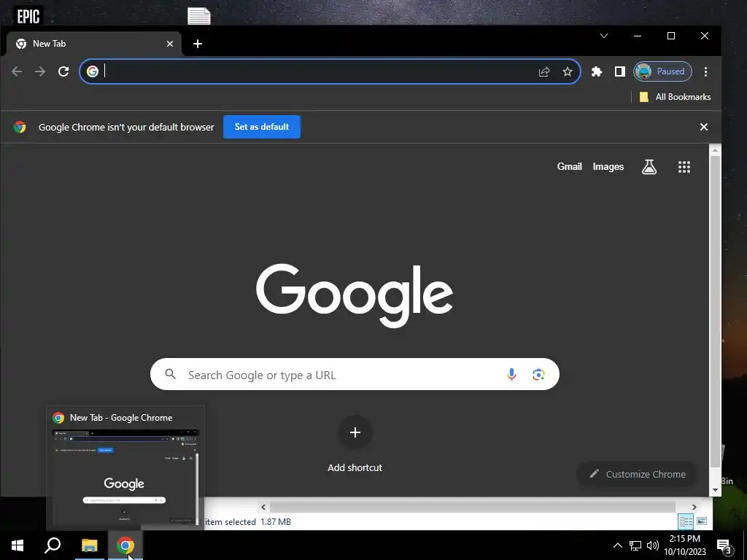Start voice search with the microphone icon
The height and width of the screenshot is (560, 747).
[511, 374]
